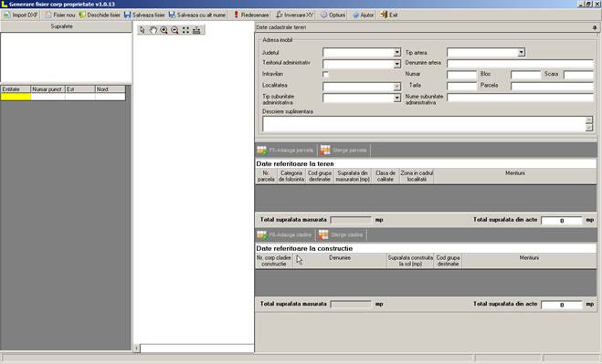Viewport: 602px width, 364px height.
Task: Open the Teritoriul administrativ dropdown
Action: (397, 64)
